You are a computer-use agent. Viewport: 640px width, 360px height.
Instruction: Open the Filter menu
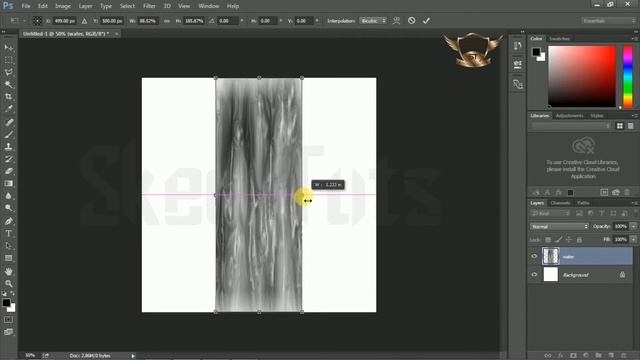tap(149, 6)
